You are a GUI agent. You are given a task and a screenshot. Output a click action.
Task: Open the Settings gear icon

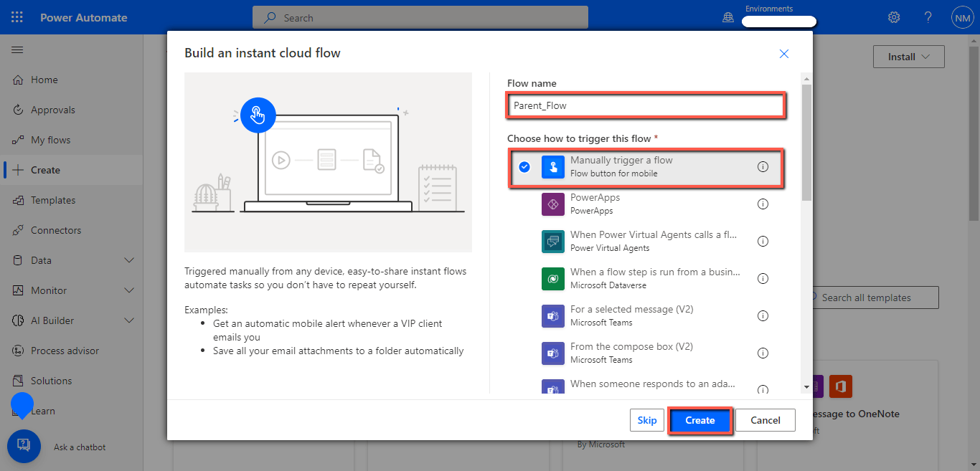[x=894, y=17]
